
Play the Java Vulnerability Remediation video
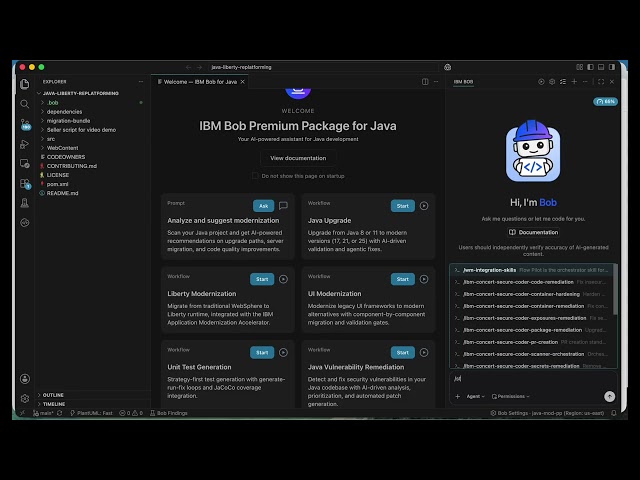pyautogui.click(x=424, y=352)
